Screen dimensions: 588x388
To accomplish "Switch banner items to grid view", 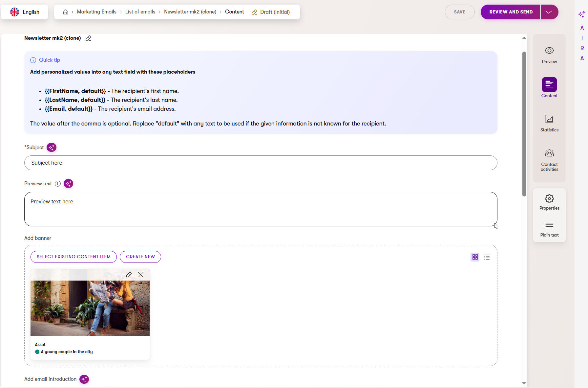I will point(475,257).
